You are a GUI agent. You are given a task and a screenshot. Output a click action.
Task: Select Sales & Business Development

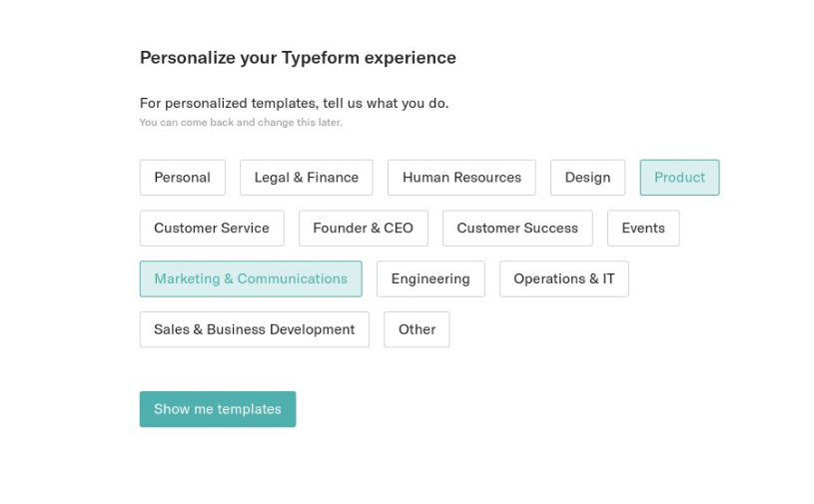tap(255, 329)
